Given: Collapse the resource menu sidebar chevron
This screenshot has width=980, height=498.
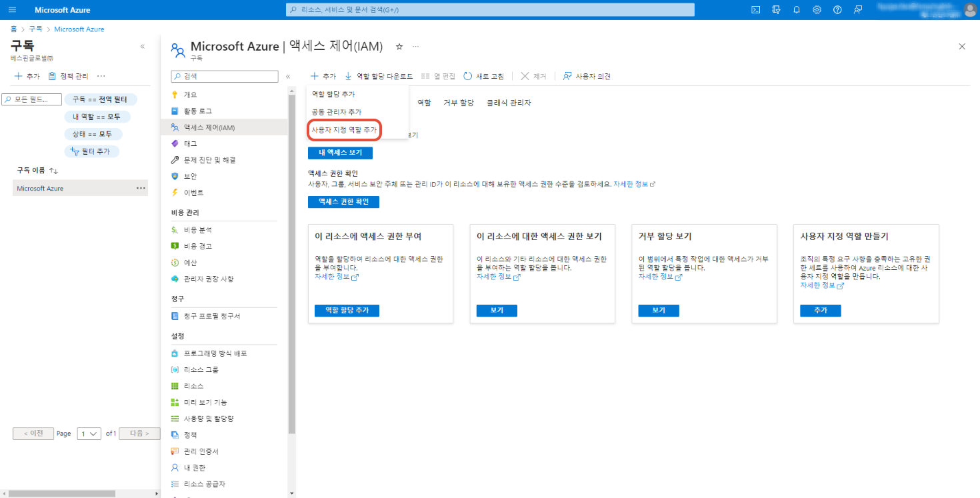Looking at the screenshot, I should pyautogui.click(x=288, y=77).
